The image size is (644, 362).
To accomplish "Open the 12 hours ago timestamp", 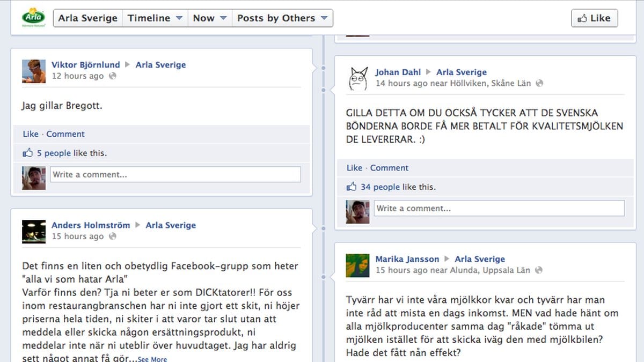I will 77,76.
